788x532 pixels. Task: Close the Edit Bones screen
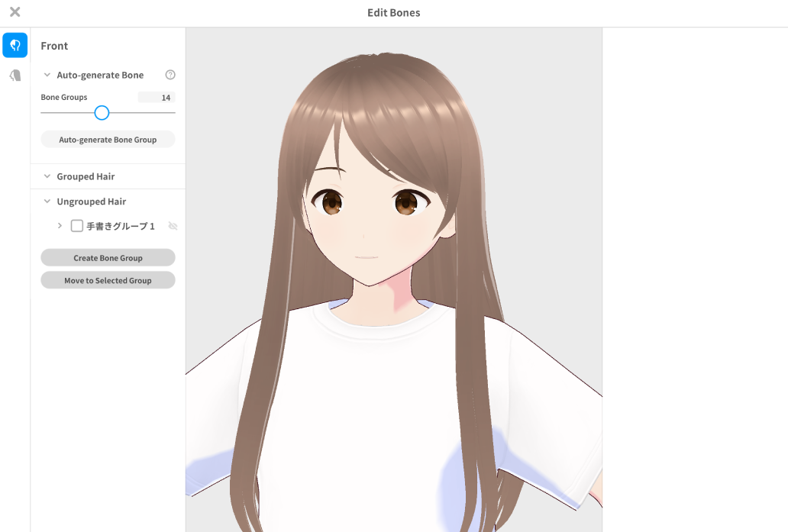point(15,12)
